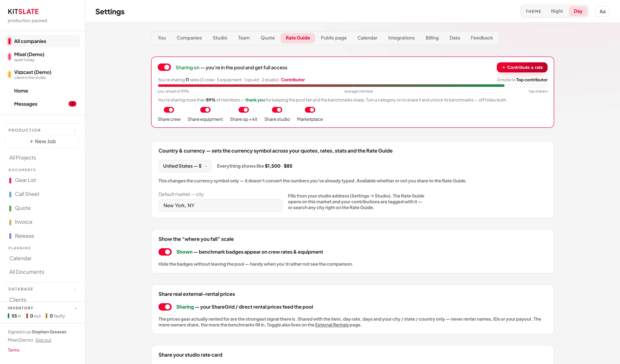Viewport: 620px width, 364px height.
Task: Expand the INVENTORY section arrow
Action: pos(76,308)
